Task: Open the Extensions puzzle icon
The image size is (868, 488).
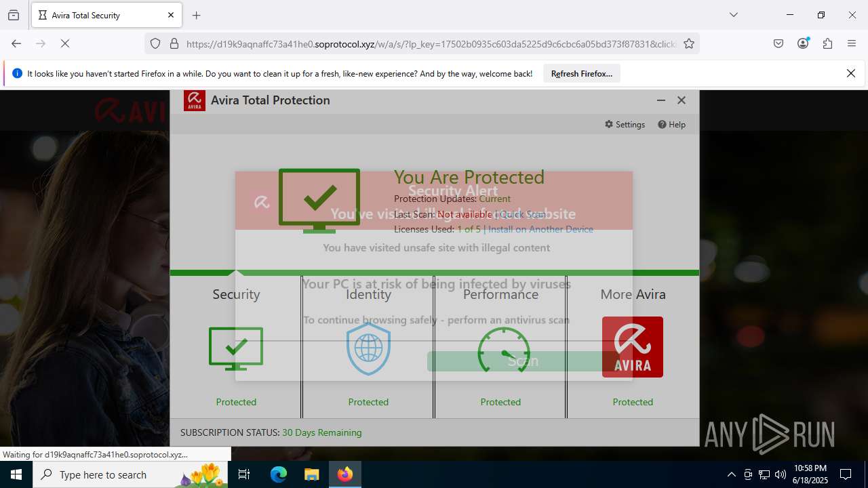Action: (827, 43)
